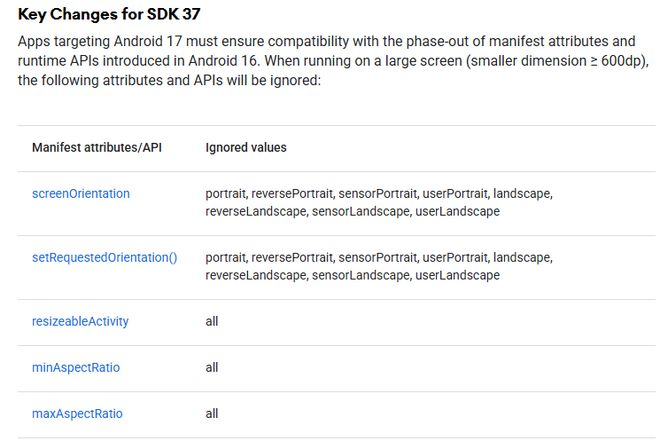Click the "all" value beside resizeableActivity
The image size is (660, 441).
click(x=212, y=321)
